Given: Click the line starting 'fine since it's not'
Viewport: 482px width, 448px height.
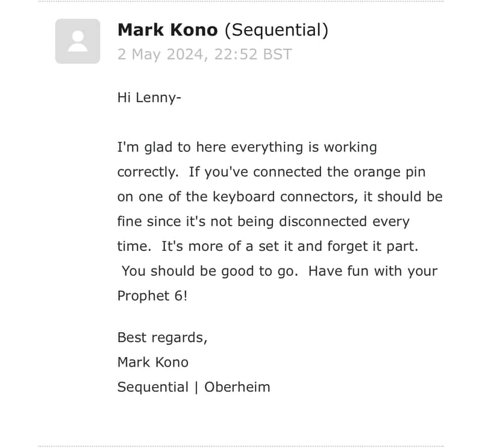Looking at the screenshot, I should 263,222.
